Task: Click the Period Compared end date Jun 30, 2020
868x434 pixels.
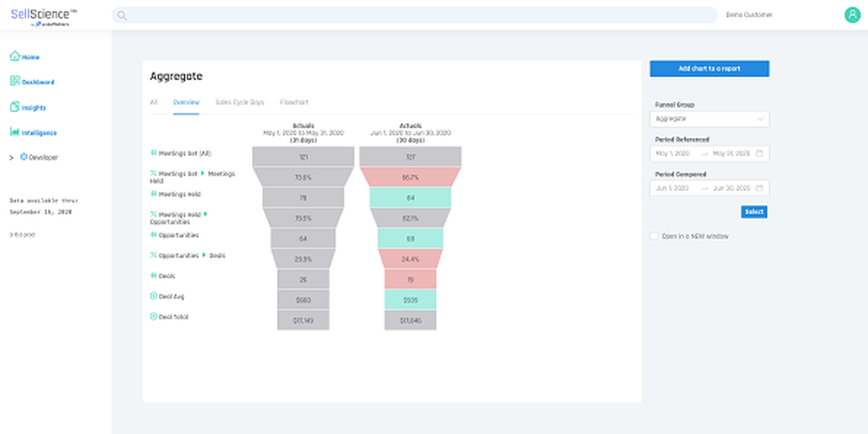Action: point(731,188)
